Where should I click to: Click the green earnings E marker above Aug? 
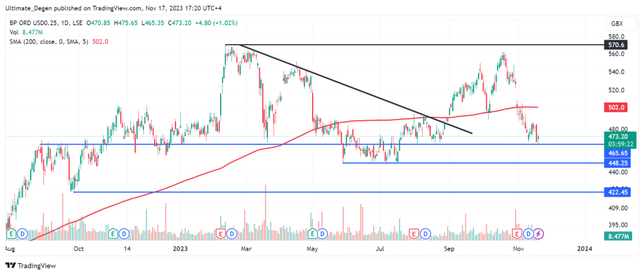point(11,234)
